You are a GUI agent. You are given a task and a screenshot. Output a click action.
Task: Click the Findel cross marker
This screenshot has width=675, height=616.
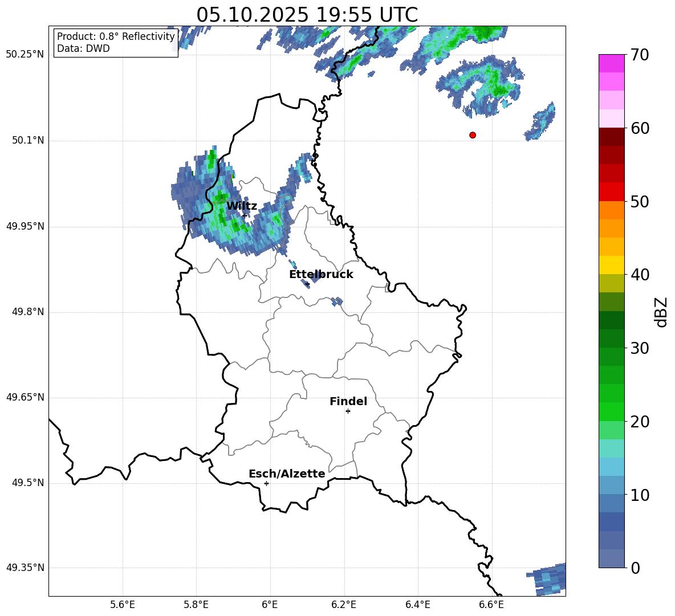(348, 411)
